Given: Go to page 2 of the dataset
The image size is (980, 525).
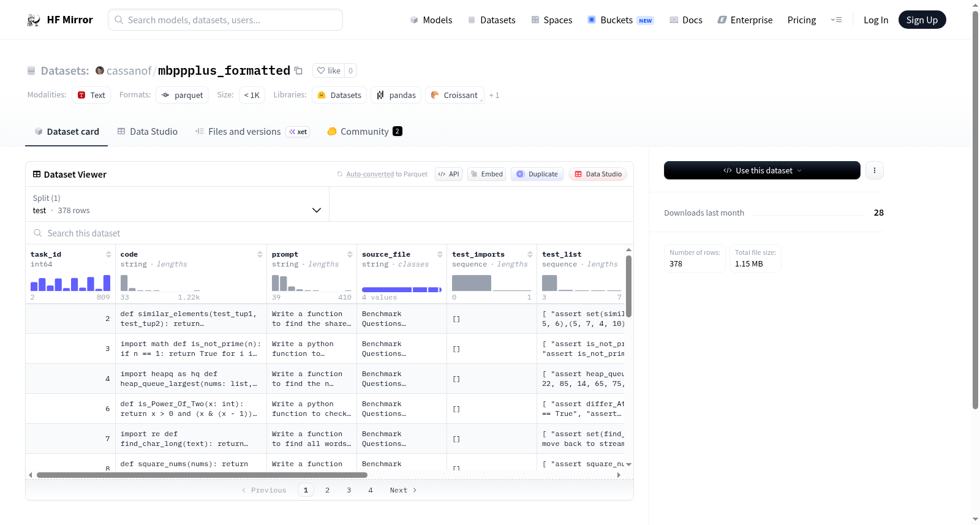Looking at the screenshot, I should [x=328, y=490].
